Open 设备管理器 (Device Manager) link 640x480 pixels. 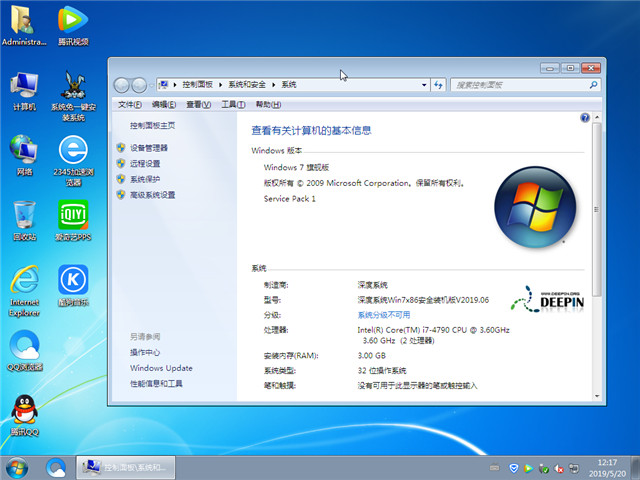click(x=149, y=148)
